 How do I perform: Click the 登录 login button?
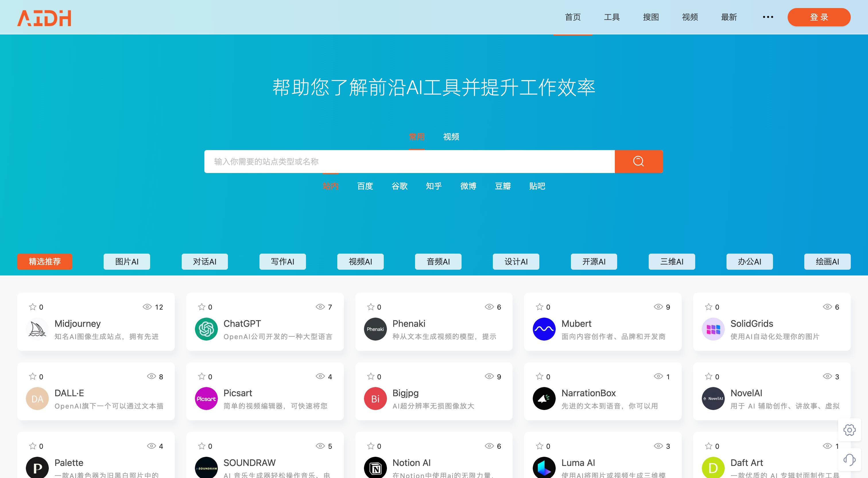(x=819, y=17)
